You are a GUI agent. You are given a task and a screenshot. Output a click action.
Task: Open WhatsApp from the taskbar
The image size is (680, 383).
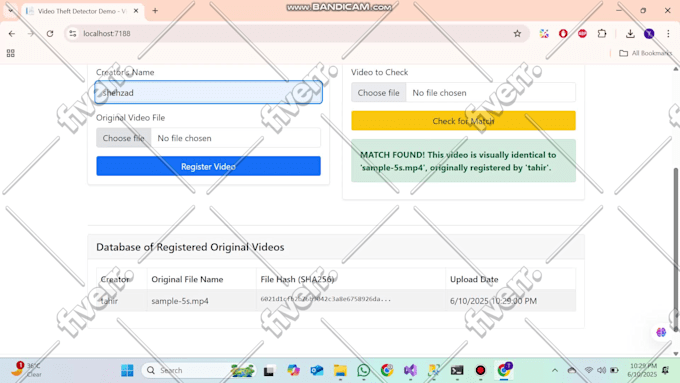[x=363, y=370]
